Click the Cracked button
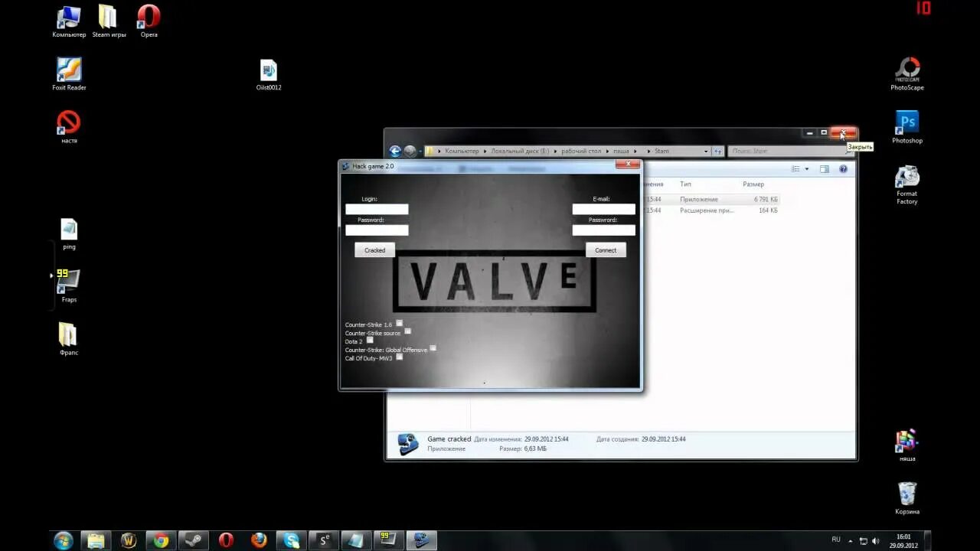Screen dimensions: 980x551 click(375, 250)
